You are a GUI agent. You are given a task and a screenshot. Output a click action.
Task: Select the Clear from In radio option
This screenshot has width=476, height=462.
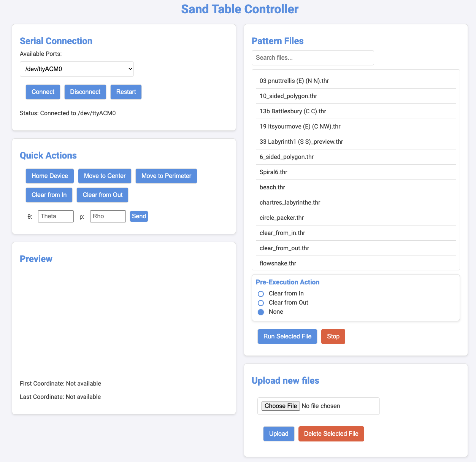[261, 294]
